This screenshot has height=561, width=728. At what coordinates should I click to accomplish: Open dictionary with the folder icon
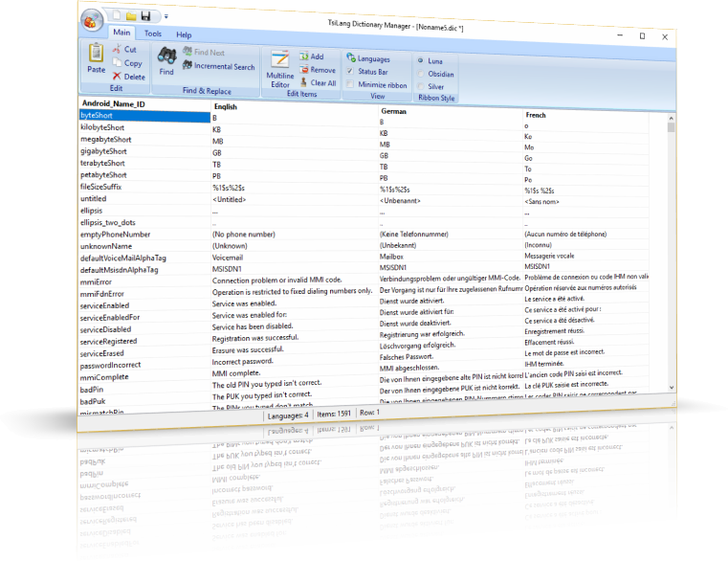point(131,16)
